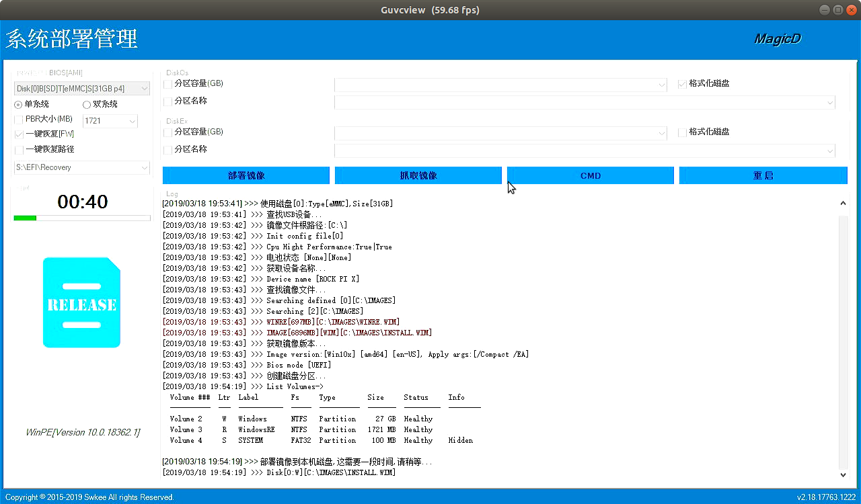Viewport: 861px width, 504px height.
Task: Expand the 1721 PBR size dropdown
Action: coord(131,122)
